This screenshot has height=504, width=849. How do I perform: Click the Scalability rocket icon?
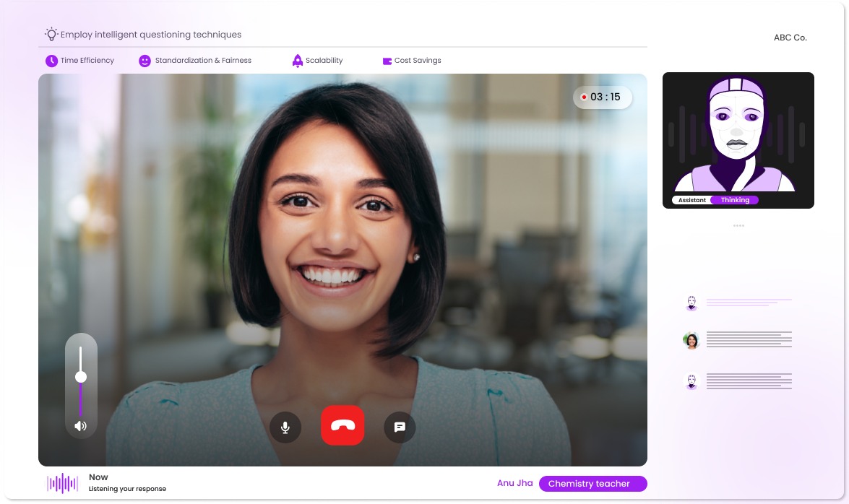click(298, 61)
